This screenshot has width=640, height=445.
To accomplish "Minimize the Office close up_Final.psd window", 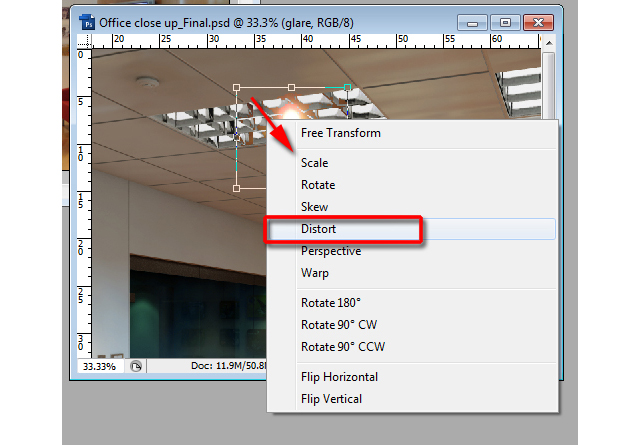I will [472, 23].
